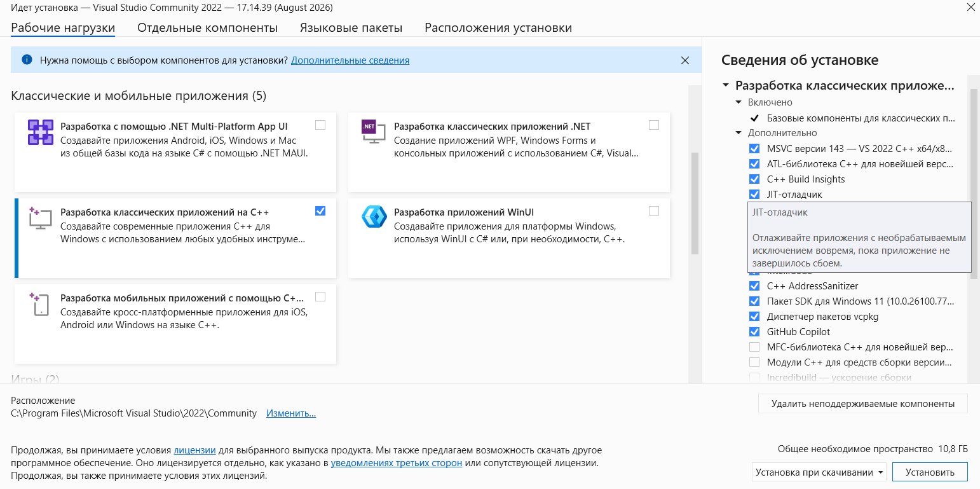This screenshot has width=980, height=489.
Task: Click the 'Удалить неподдерживаемые компоненты' button
Action: [863, 404]
